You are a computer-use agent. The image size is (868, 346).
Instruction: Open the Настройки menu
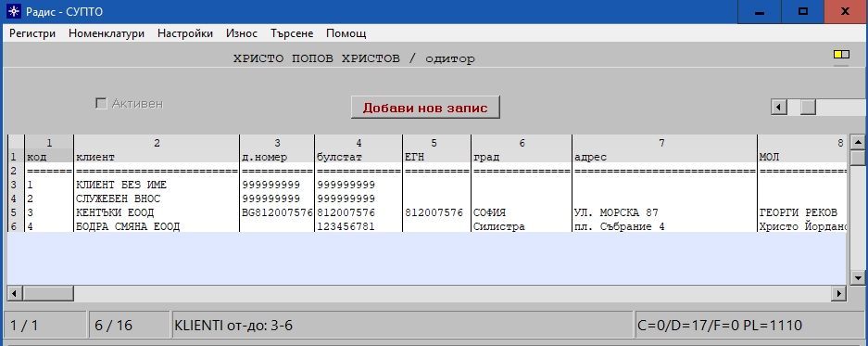[x=185, y=33]
